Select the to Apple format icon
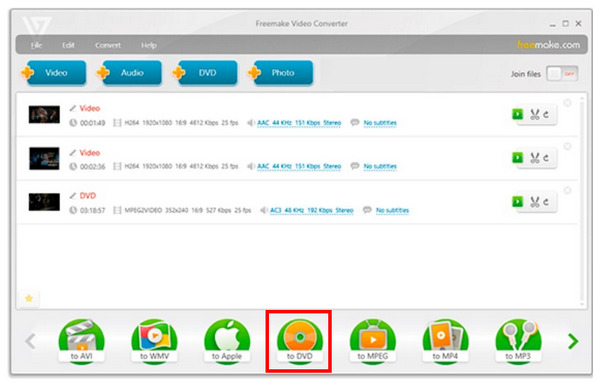The height and width of the screenshot is (386, 600). 227,341
